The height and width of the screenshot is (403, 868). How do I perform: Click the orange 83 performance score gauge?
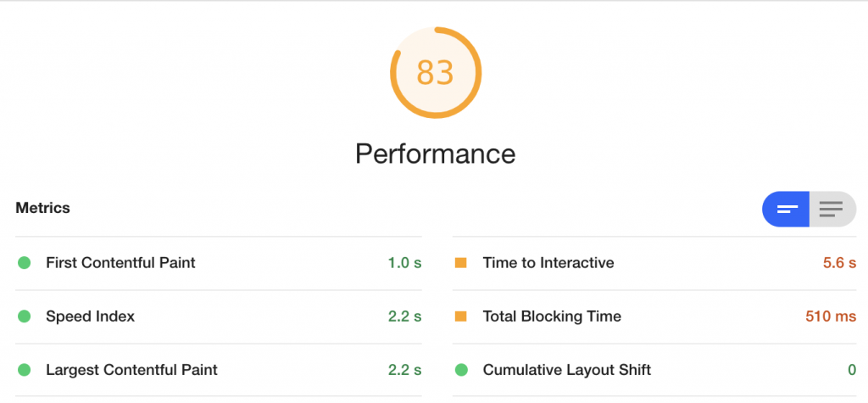click(x=436, y=73)
